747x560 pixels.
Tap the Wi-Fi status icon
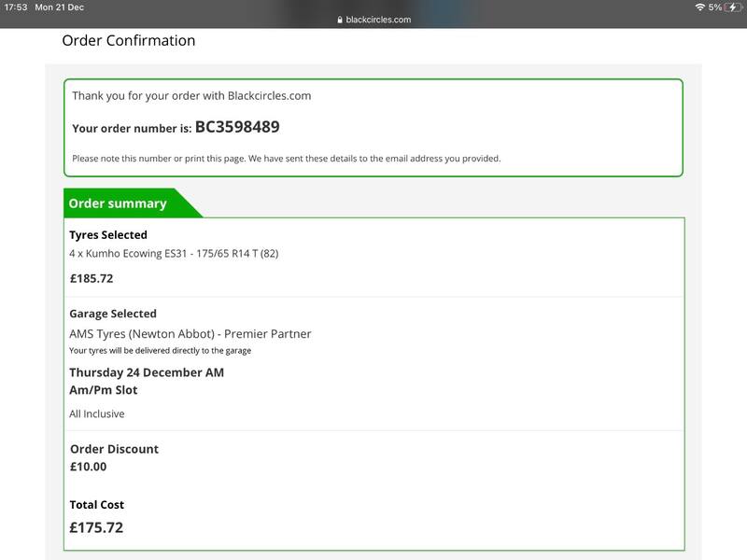point(699,7)
